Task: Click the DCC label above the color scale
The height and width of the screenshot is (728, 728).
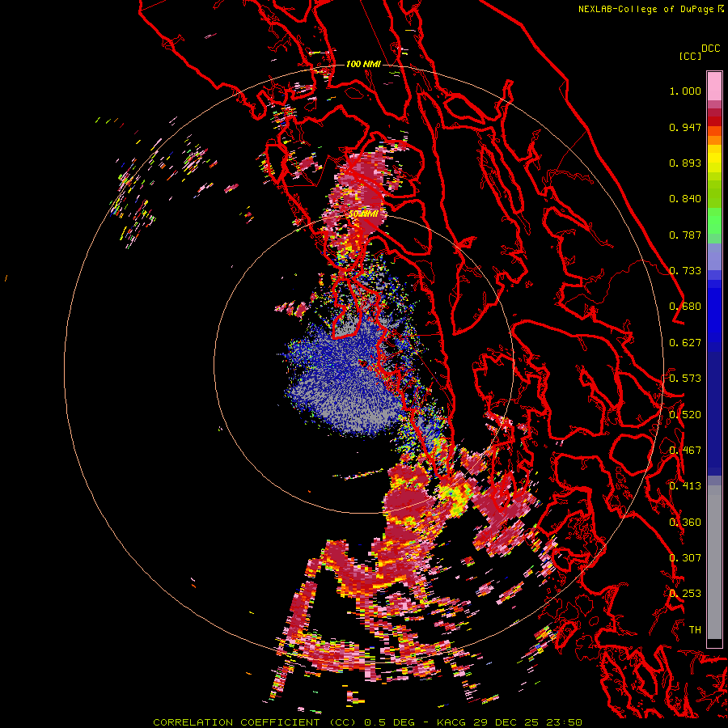Action: [711, 49]
